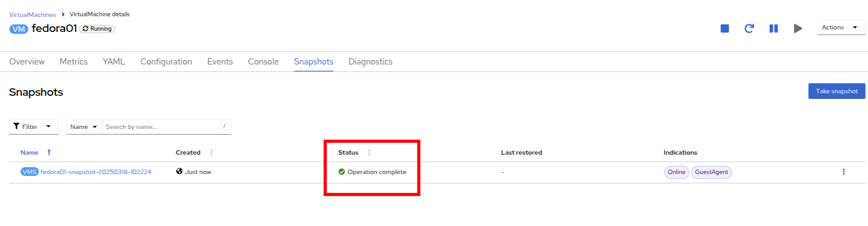
Task: Switch to the Overview tab
Action: (x=27, y=61)
